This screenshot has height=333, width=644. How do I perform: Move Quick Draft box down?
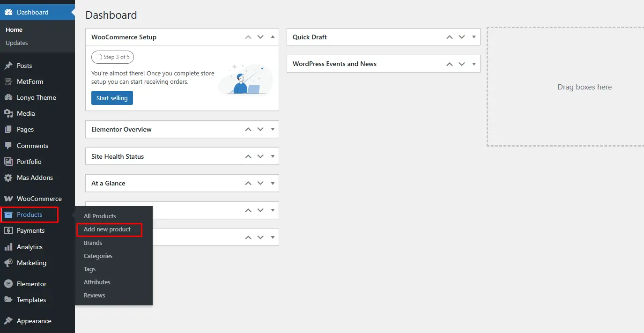coord(462,37)
